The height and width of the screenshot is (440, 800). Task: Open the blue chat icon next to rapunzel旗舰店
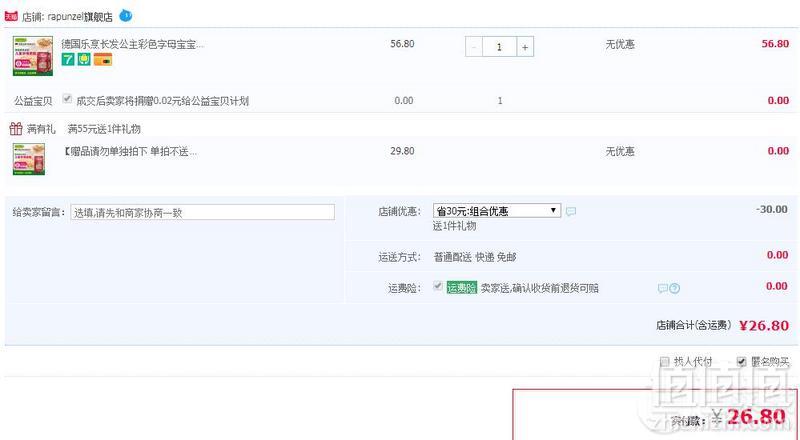(x=126, y=16)
